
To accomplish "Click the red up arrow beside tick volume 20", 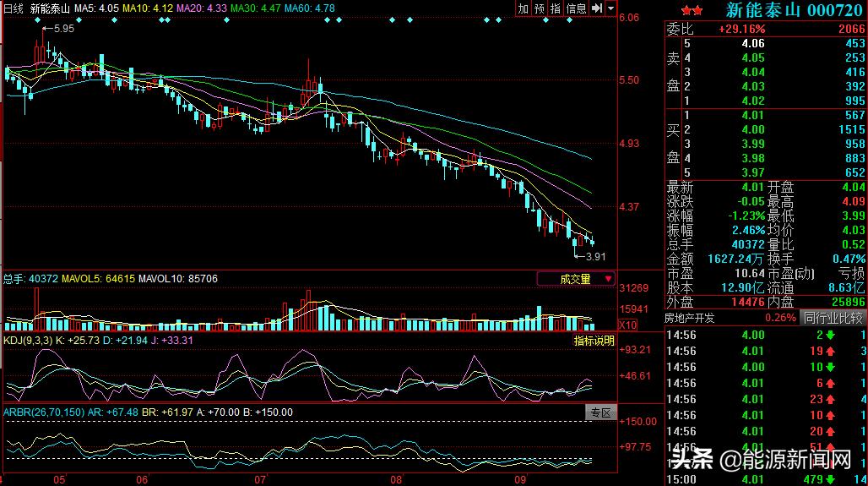I will 830,431.
